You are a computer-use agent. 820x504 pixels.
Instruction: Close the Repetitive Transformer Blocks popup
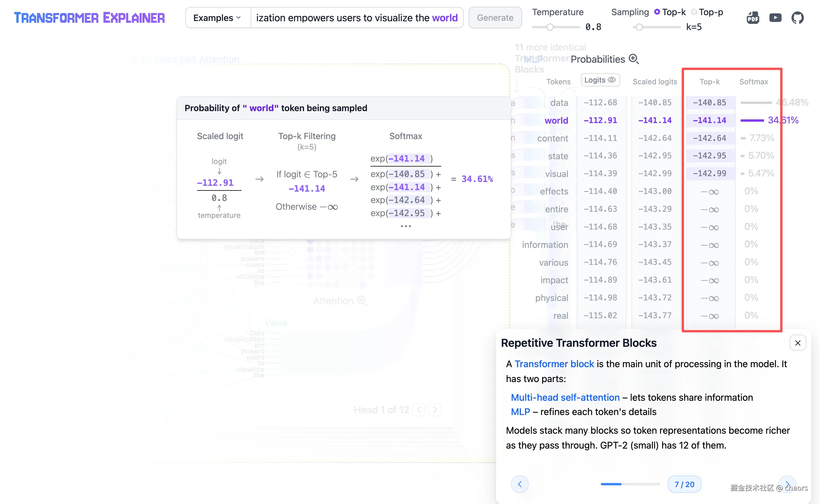tap(797, 343)
